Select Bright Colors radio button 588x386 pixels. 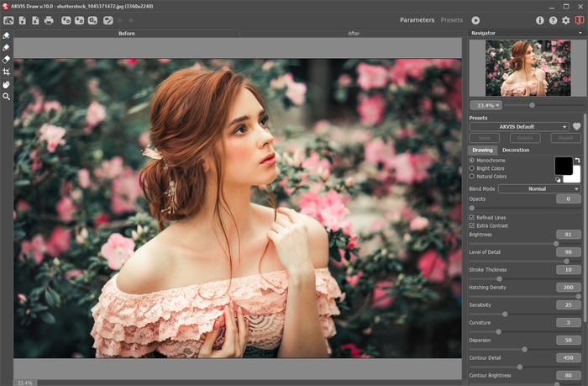[x=472, y=168]
